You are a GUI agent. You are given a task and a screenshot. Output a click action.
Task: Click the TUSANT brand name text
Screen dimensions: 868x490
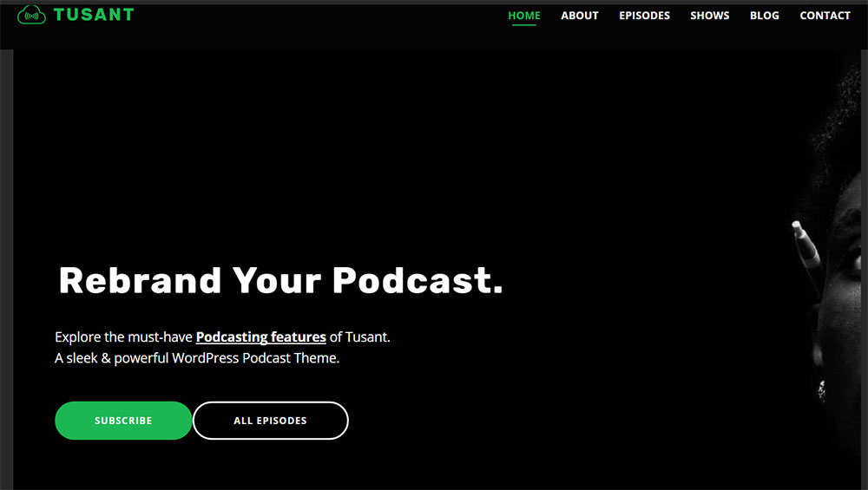coord(94,15)
